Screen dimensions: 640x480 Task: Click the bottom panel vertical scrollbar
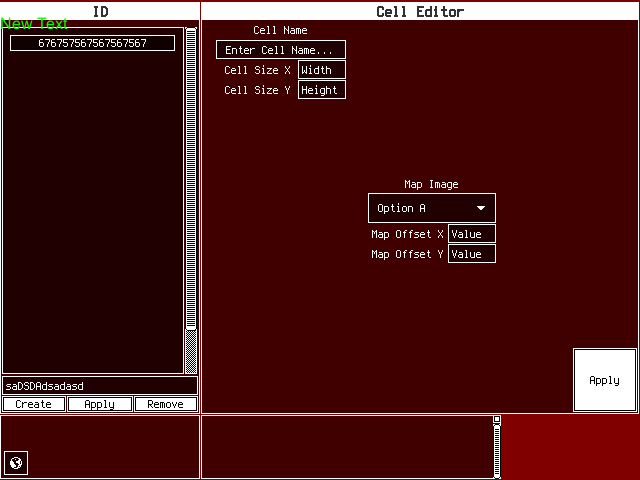click(x=497, y=451)
